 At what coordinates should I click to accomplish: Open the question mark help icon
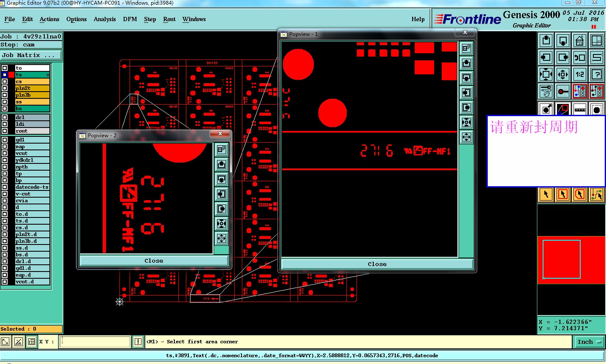click(597, 74)
